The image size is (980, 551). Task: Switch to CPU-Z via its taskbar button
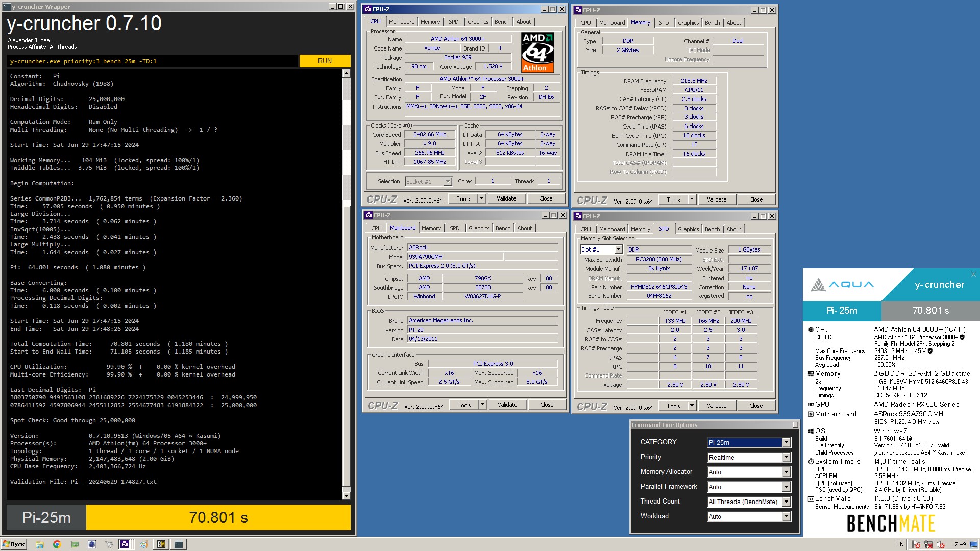point(126,544)
